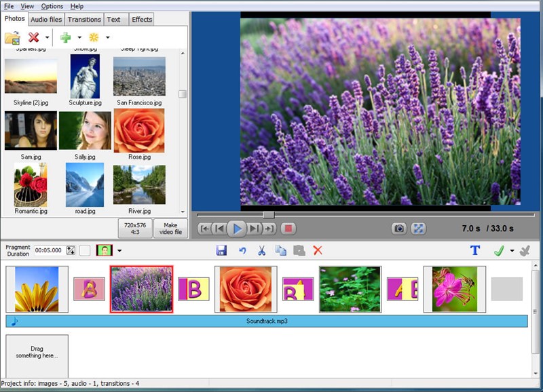This screenshot has height=392, width=543.
Task: Select the pink flower with insect slide
Action: [x=455, y=289]
